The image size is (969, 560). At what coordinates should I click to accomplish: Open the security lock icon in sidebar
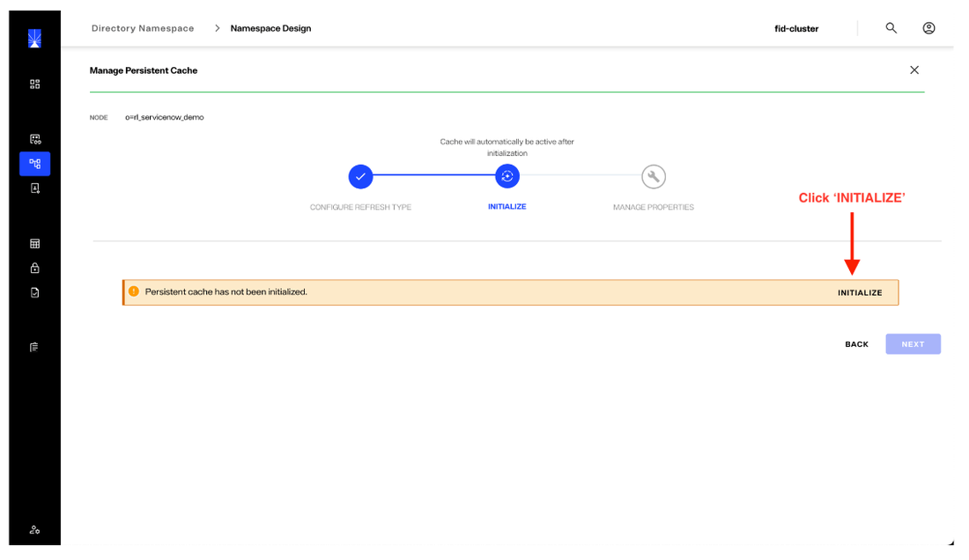[34, 268]
